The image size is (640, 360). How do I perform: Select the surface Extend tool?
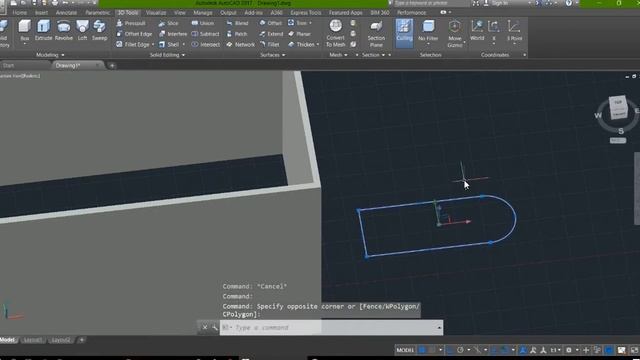click(x=271, y=34)
